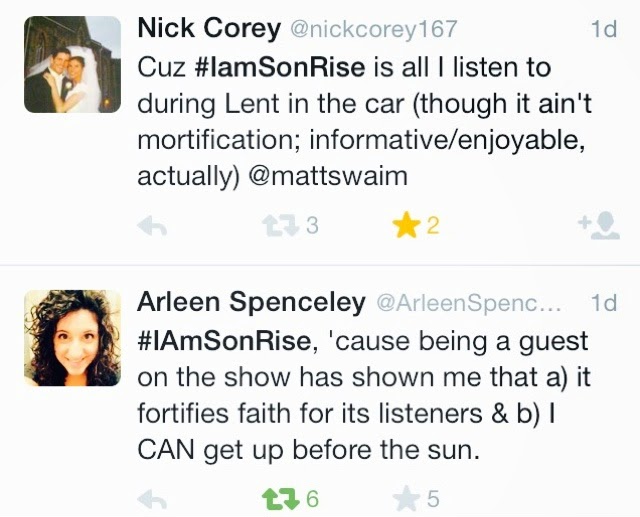This screenshot has width=640, height=517.
Task: Reply to Arleen Spenceley's tweet
Action: pyautogui.click(x=152, y=499)
